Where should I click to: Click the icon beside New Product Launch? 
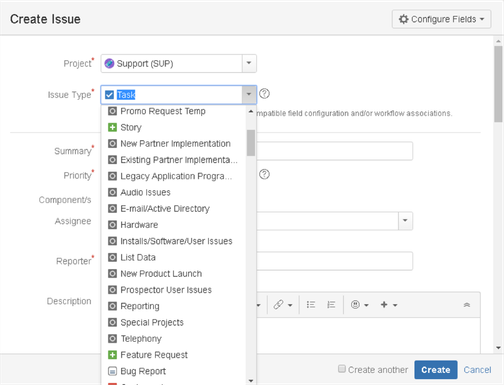click(112, 274)
